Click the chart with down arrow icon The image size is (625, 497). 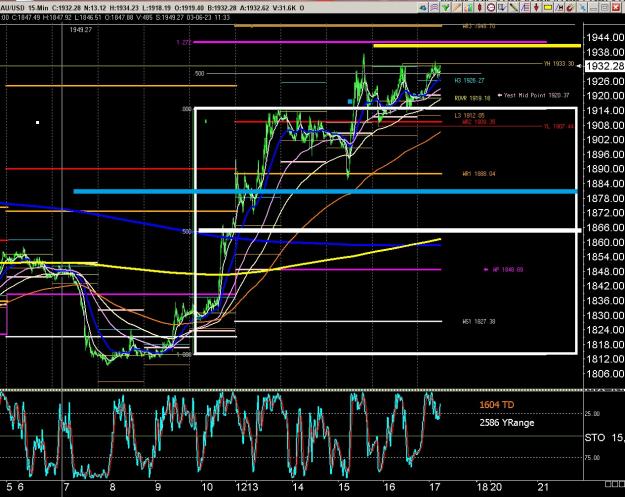(502, 8)
